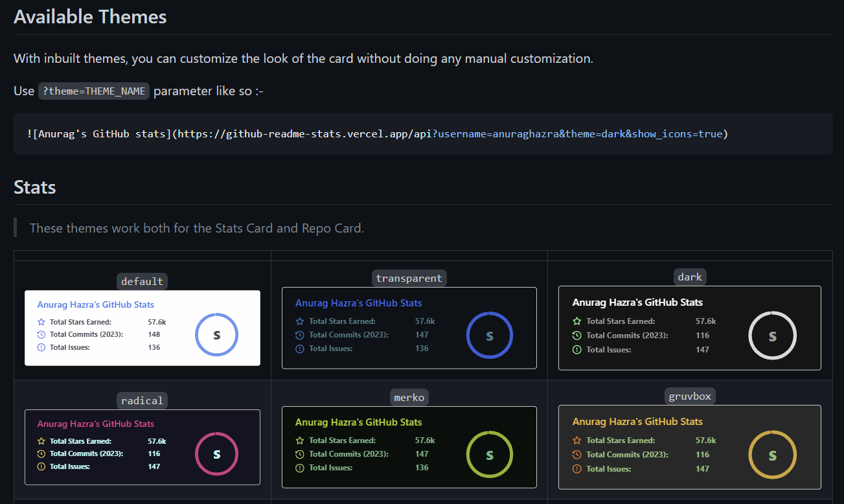Click the issues icon in radical card
Image resolution: width=844 pixels, height=504 pixels.
coord(41,466)
